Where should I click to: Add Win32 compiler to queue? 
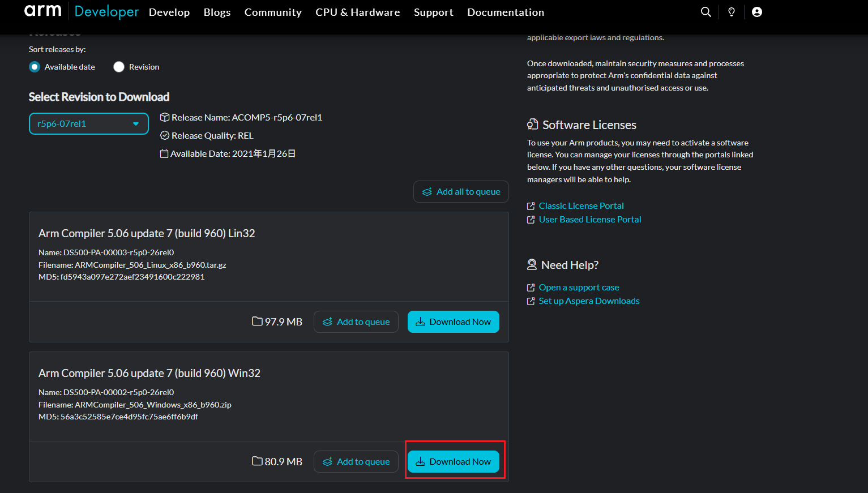[356, 461]
